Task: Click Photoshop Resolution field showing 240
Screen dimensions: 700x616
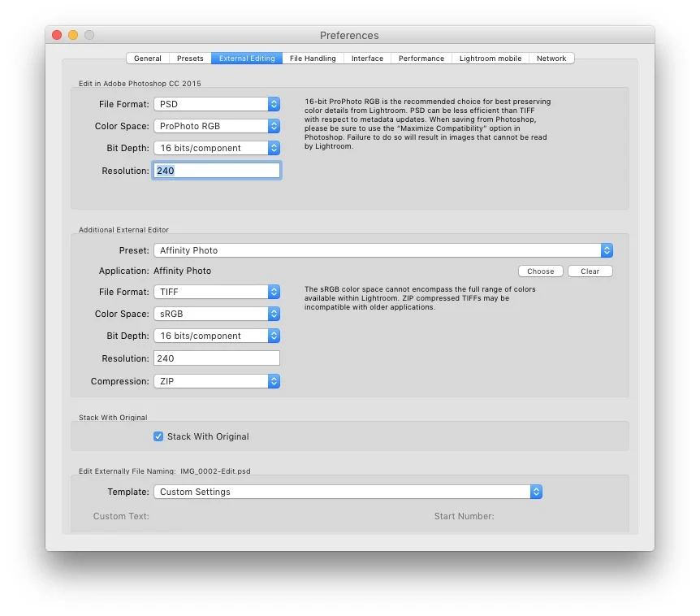Action: point(217,171)
